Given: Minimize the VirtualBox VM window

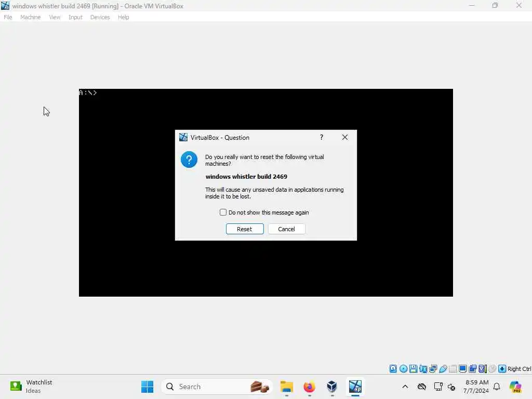Looking at the screenshot, I should pos(472,5).
